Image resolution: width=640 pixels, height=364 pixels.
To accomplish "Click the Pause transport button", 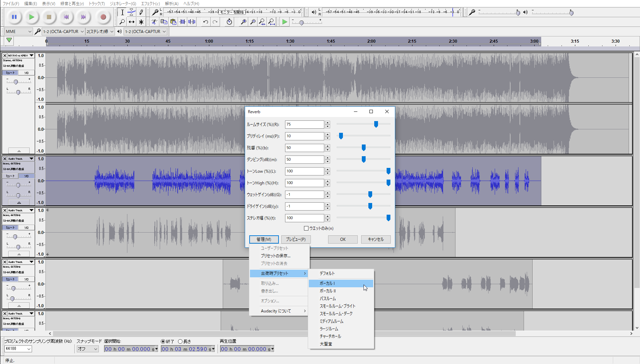I will (x=14, y=17).
